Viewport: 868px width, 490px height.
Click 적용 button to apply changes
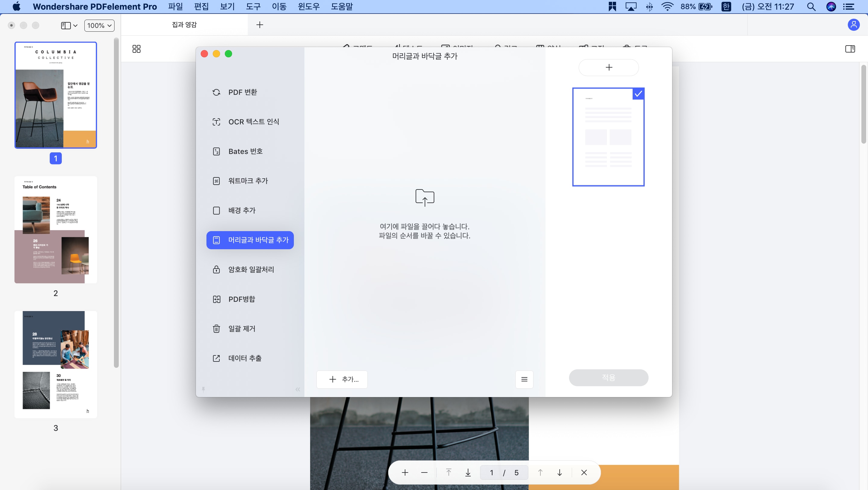pyautogui.click(x=608, y=377)
